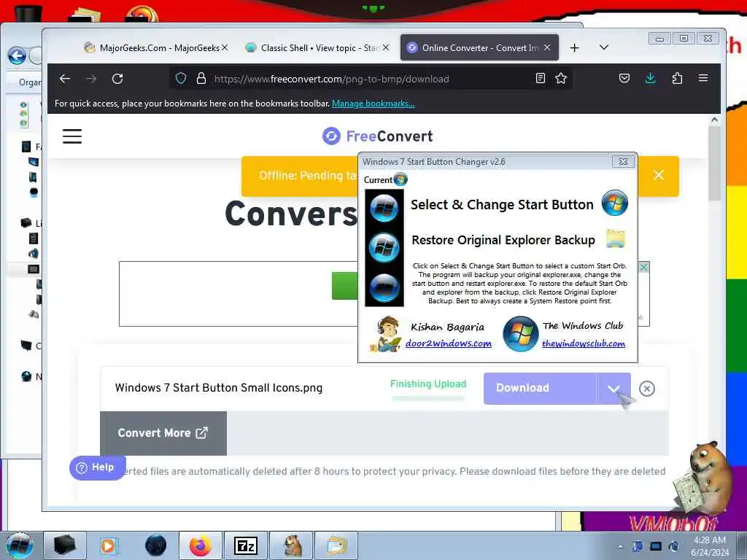
Task: Close the MajorGeeks.Com tab
Action: click(x=225, y=47)
